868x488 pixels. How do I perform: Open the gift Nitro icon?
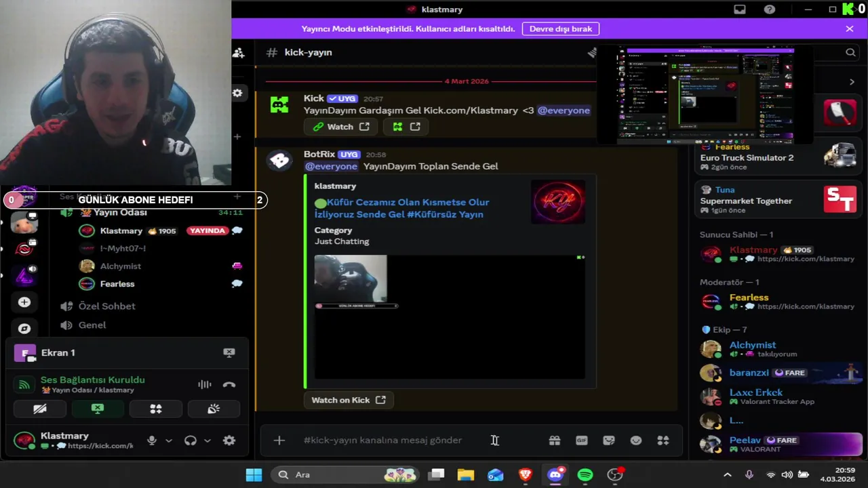555,441
